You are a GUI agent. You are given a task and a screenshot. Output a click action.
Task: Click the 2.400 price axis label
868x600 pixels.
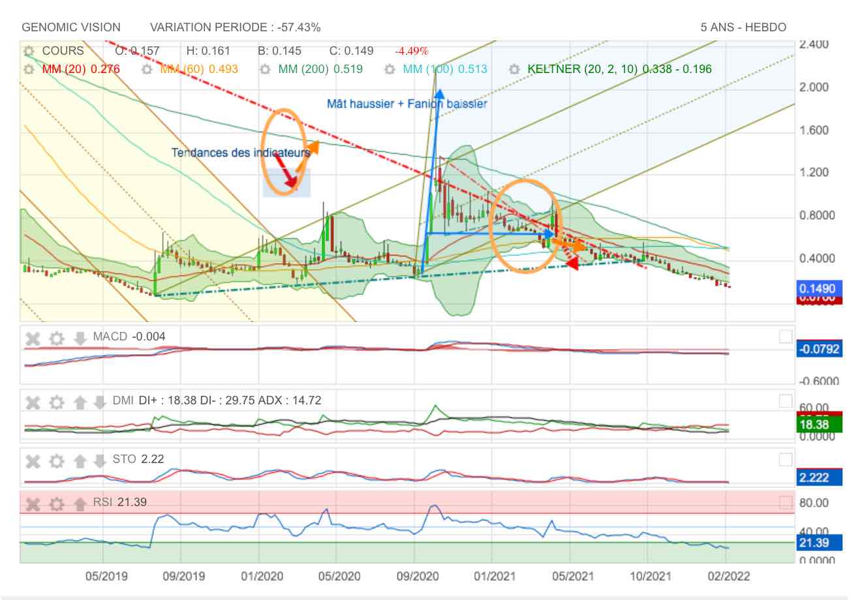point(814,45)
